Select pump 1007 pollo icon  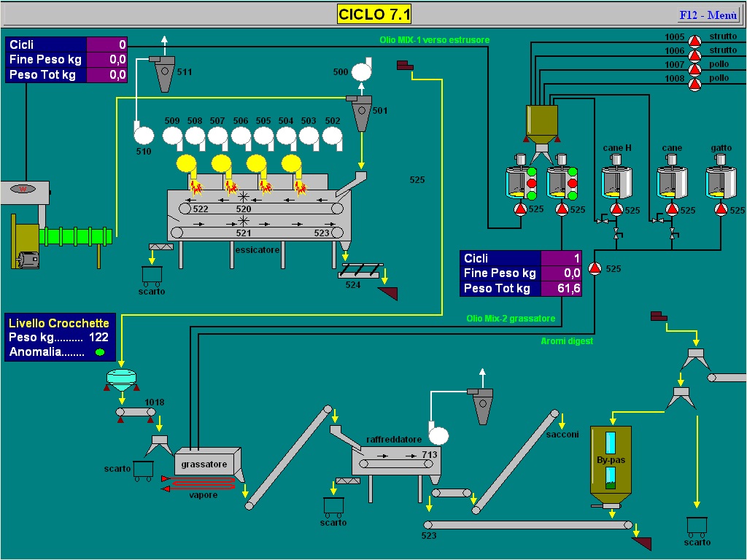(x=695, y=69)
